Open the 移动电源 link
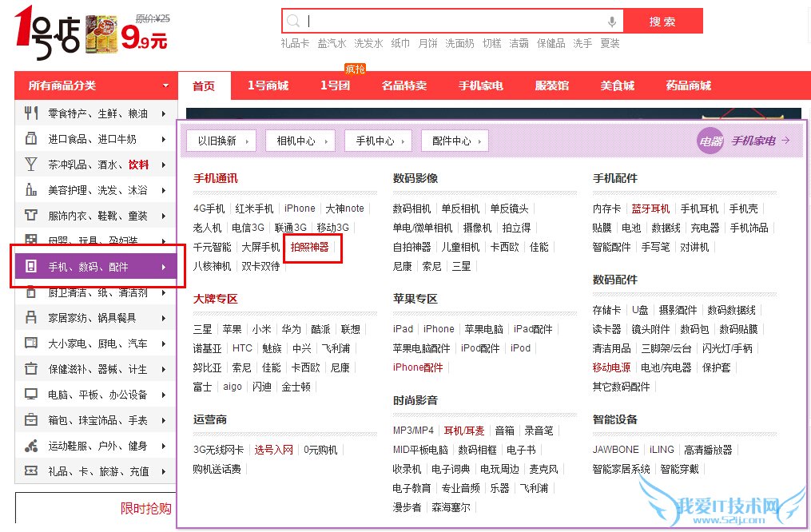811x532 pixels. [611, 367]
